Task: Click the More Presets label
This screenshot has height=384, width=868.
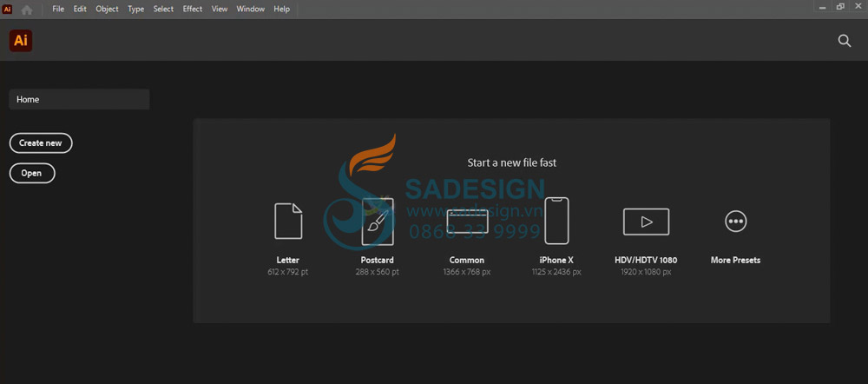Action: [x=735, y=260]
